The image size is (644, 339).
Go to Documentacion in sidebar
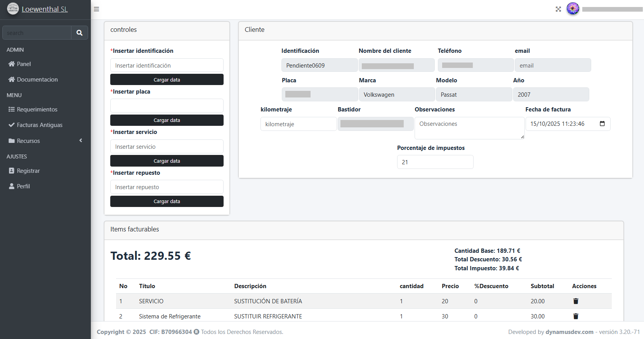click(x=37, y=80)
